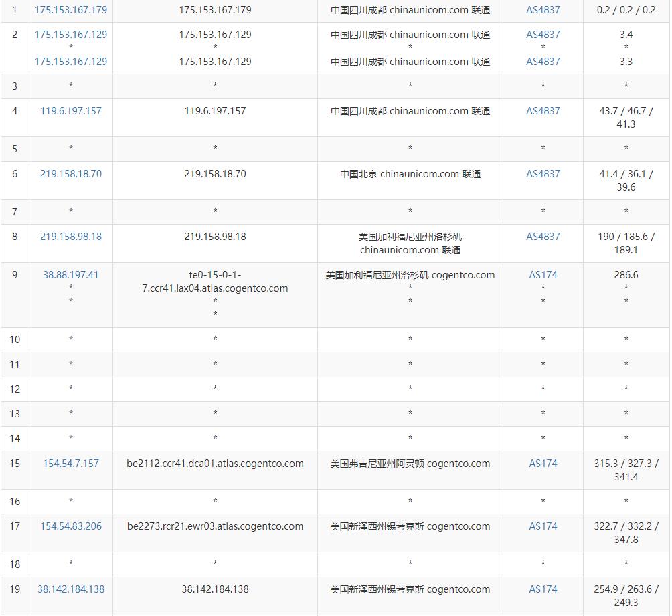Open the AS4837 link in hop 4 row
The height and width of the screenshot is (616, 672).
pyautogui.click(x=543, y=111)
